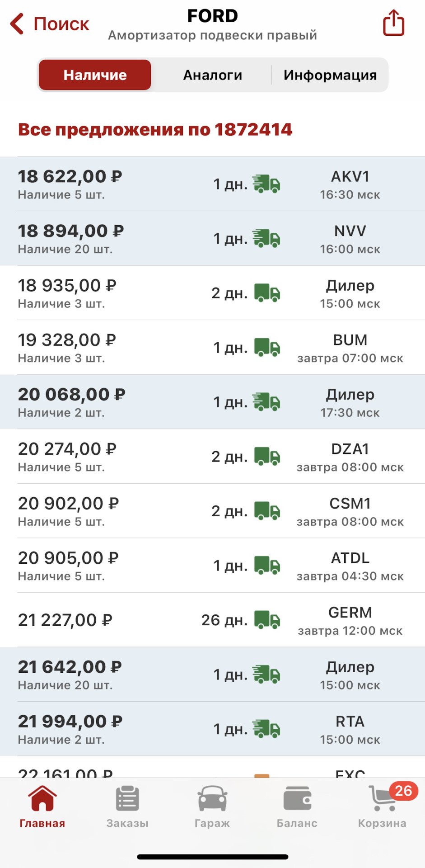Switch to the Аналоги tab
This screenshot has height=868, width=425.
(212, 75)
